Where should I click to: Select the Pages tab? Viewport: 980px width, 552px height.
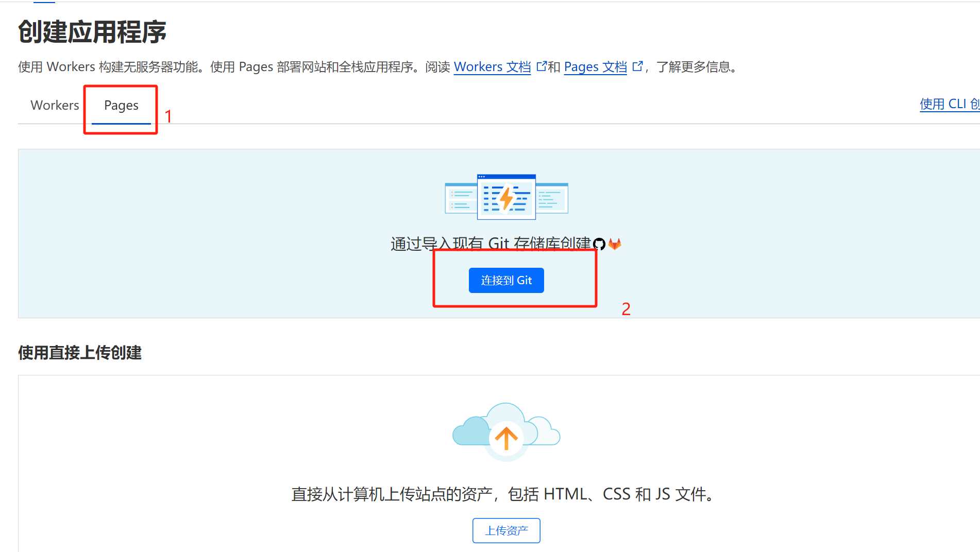pos(121,105)
